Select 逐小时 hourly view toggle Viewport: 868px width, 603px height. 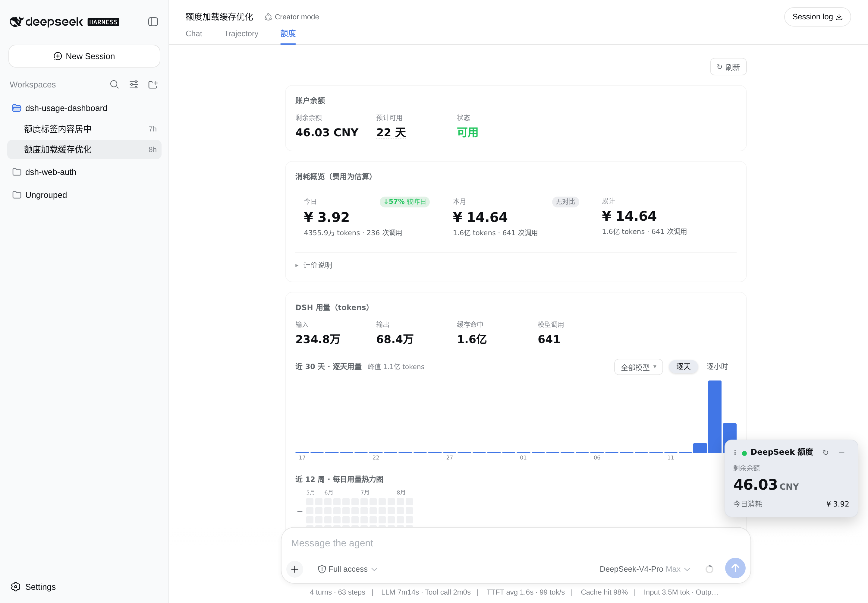click(x=717, y=367)
